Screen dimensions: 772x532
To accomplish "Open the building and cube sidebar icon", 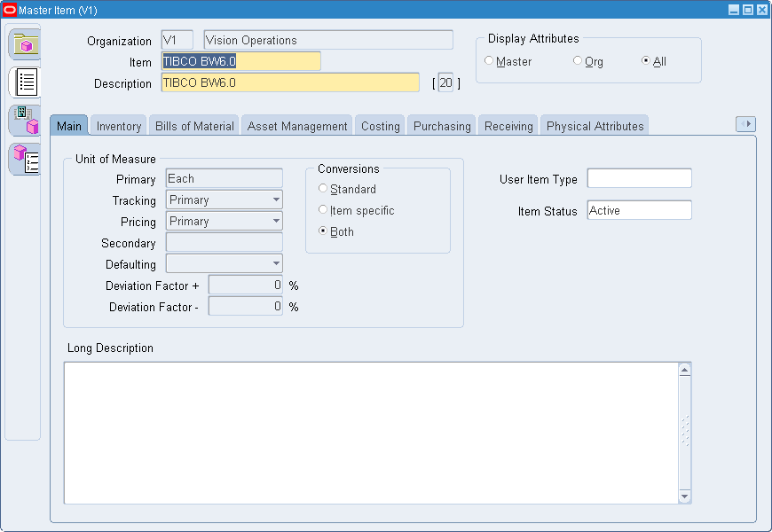I will coord(25,120).
